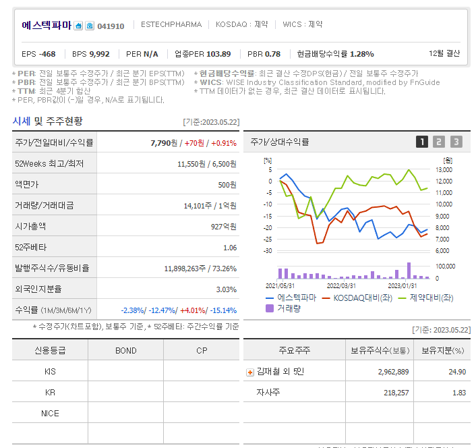
Task: Click the KIS rating row label
Action: pos(50,372)
